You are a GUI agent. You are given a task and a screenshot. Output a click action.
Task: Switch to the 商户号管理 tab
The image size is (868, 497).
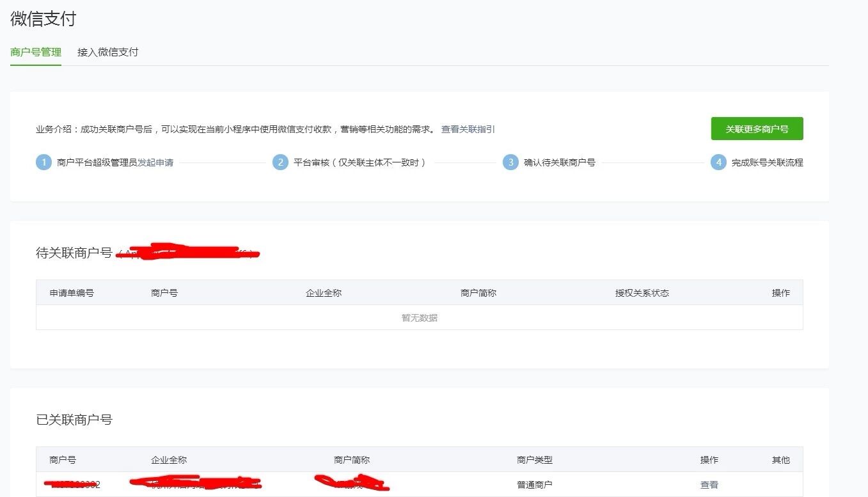pyautogui.click(x=36, y=52)
